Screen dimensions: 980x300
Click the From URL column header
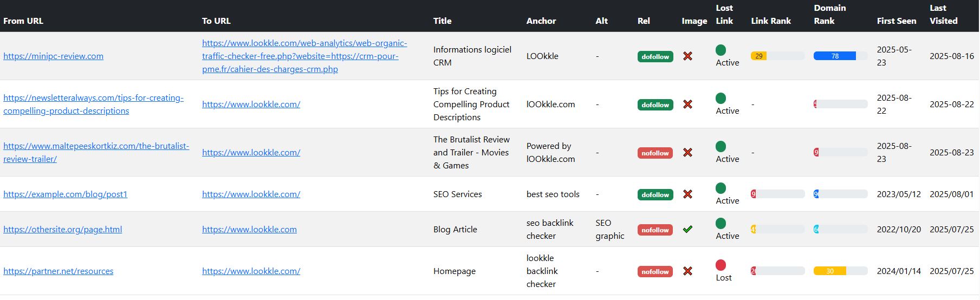(23, 21)
